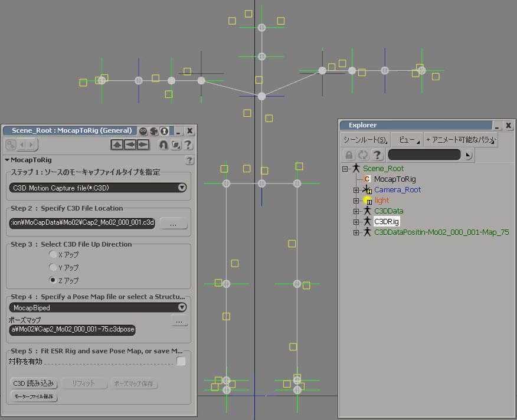Select the Y アップ up-direction option
The height and width of the screenshot is (420, 517).
point(53,267)
